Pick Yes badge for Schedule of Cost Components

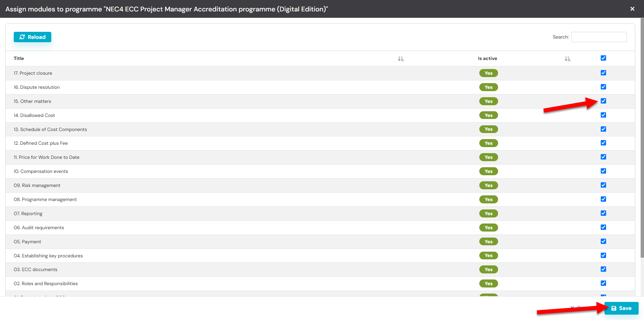click(x=488, y=129)
